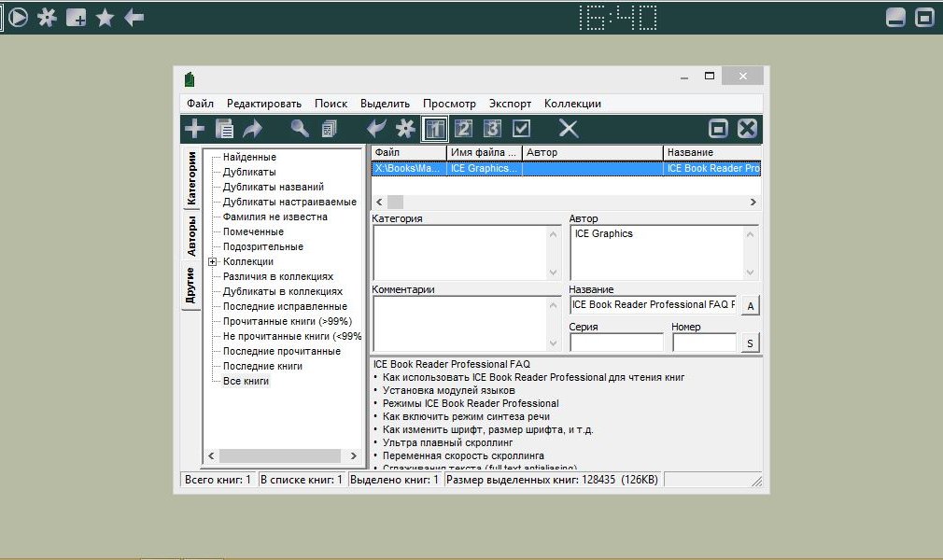Open the Файл menu
The width and height of the screenshot is (943, 560).
(200, 104)
